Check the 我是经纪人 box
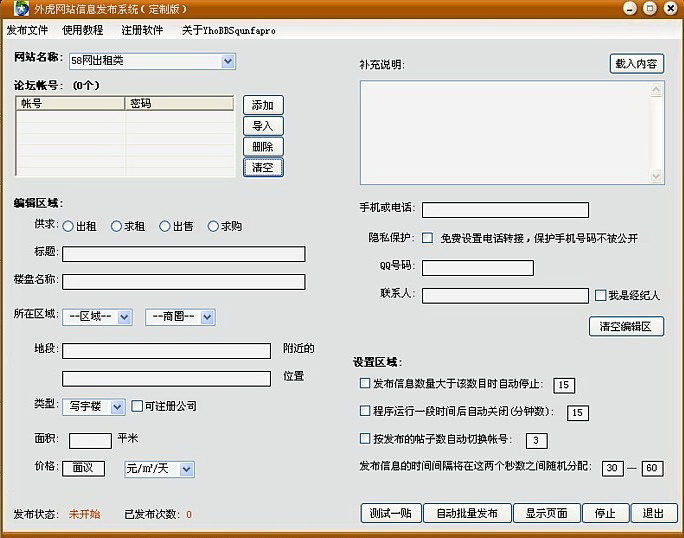 [x=600, y=295]
